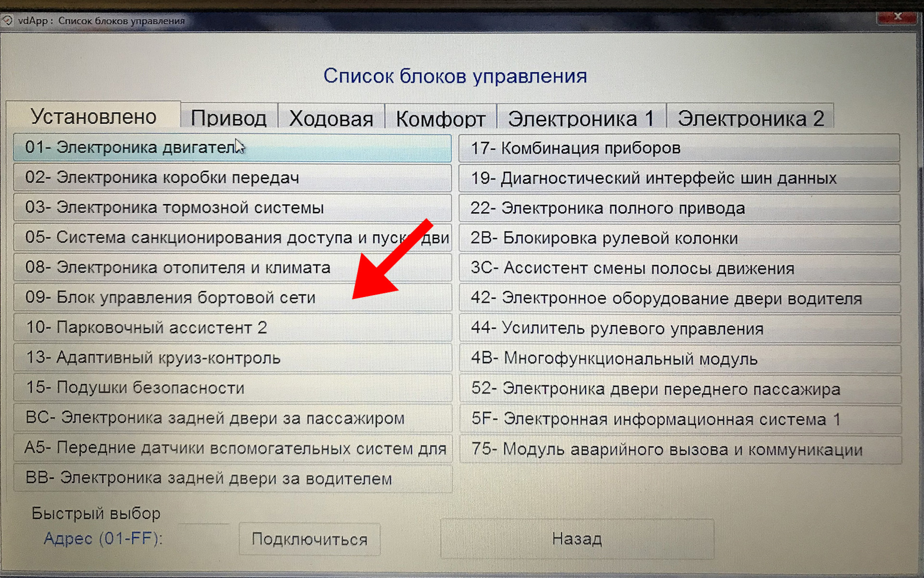Image resolution: width=924 pixels, height=578 pixels.
Task: Select 03- Электроника тормозной системы
Action: [232, 208]
